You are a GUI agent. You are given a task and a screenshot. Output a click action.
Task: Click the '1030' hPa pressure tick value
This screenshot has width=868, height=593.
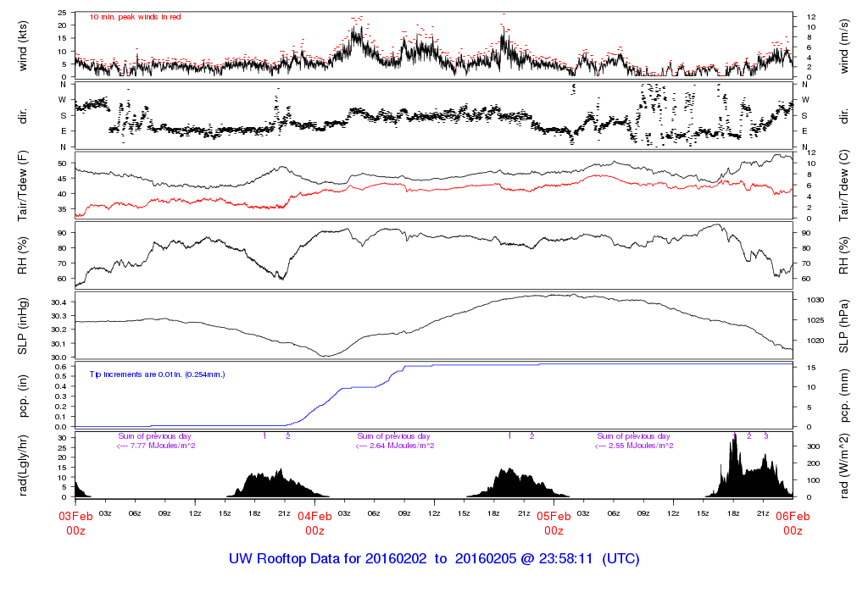(x=815, y=300)
